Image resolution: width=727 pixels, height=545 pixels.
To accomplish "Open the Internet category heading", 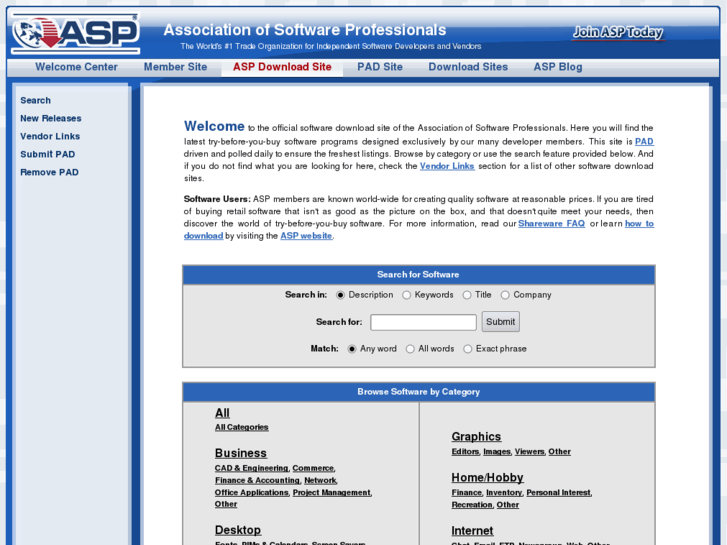I will coord(472,531).
